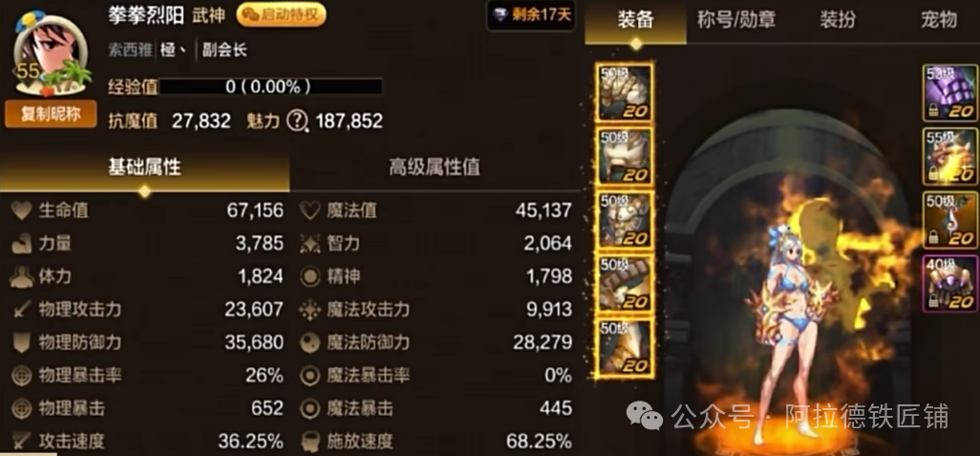Open the purple level 5 glove item

click(x=950, y=93)
